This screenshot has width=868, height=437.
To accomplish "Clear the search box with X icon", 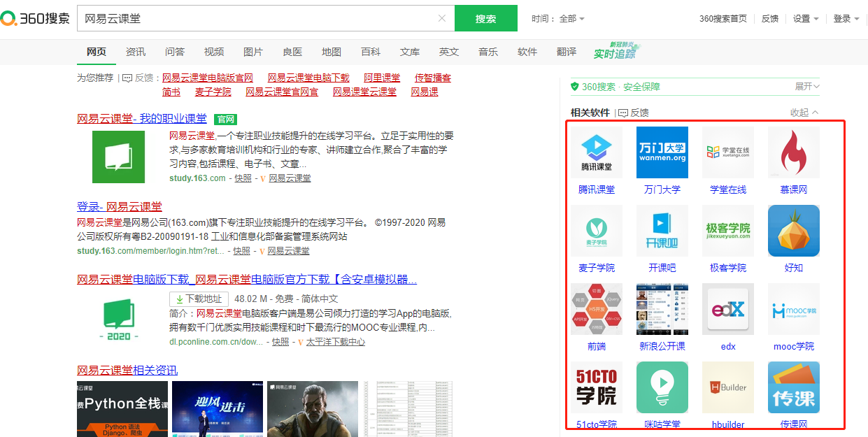I will [442, 18].
